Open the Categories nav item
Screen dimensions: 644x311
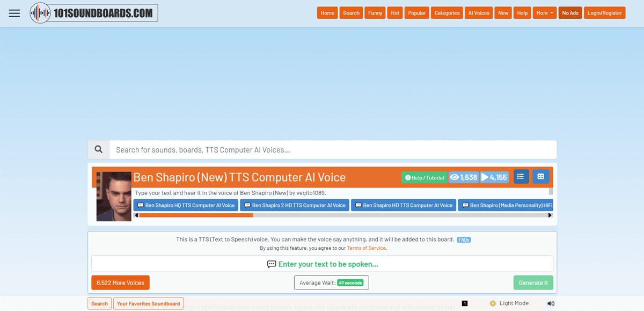coord(447,13)
